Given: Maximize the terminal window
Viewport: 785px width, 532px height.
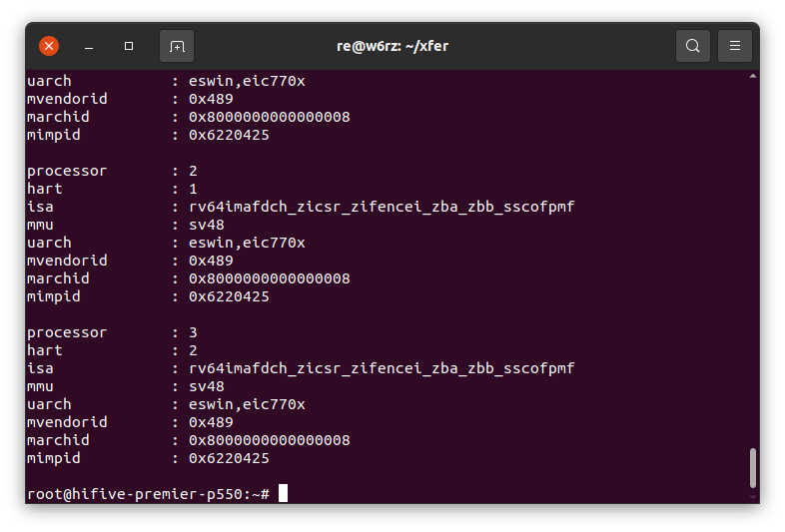Looking at the screenshot, I should point(129,46).
